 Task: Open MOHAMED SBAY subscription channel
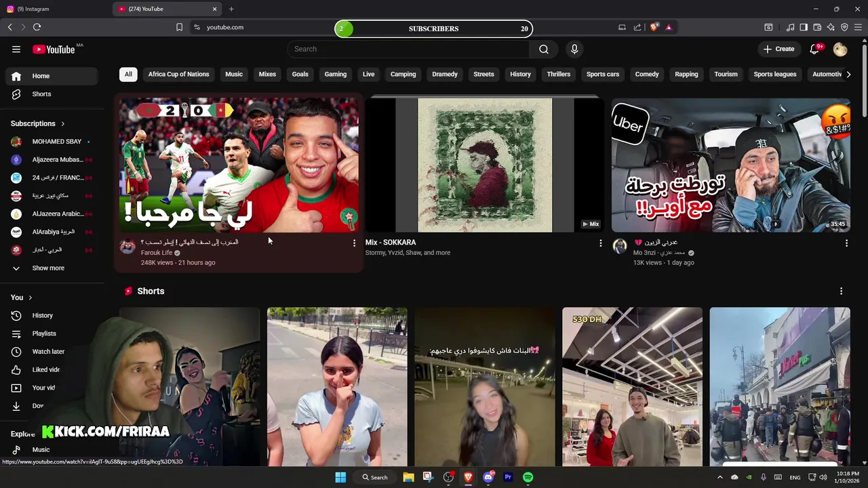pyautogui.click(x=52, y=142)
